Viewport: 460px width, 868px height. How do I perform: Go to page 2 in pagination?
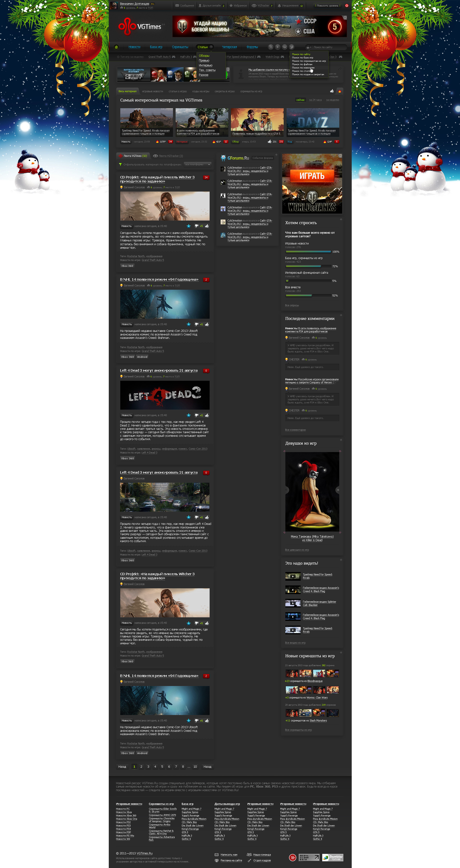(x=141, y=766)
